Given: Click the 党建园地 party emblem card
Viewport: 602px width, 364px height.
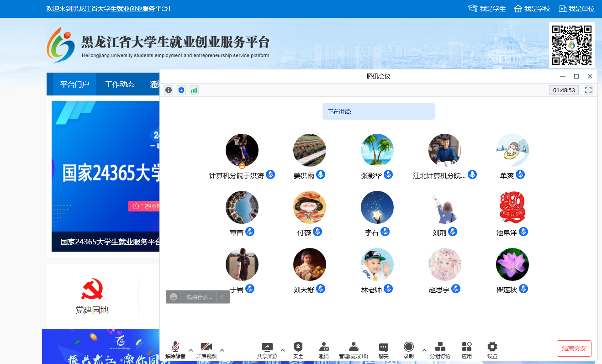Looking at the screenshot, I should point(92,295).
